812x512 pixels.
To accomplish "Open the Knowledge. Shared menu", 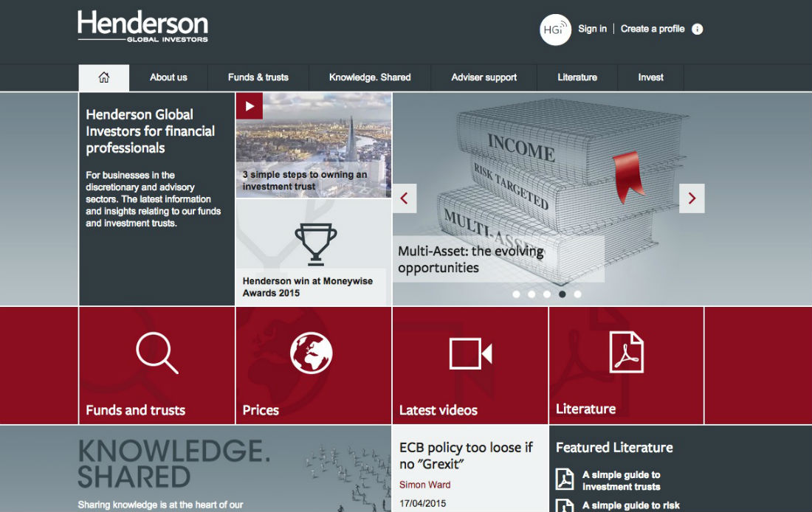I will coord(370,77).
